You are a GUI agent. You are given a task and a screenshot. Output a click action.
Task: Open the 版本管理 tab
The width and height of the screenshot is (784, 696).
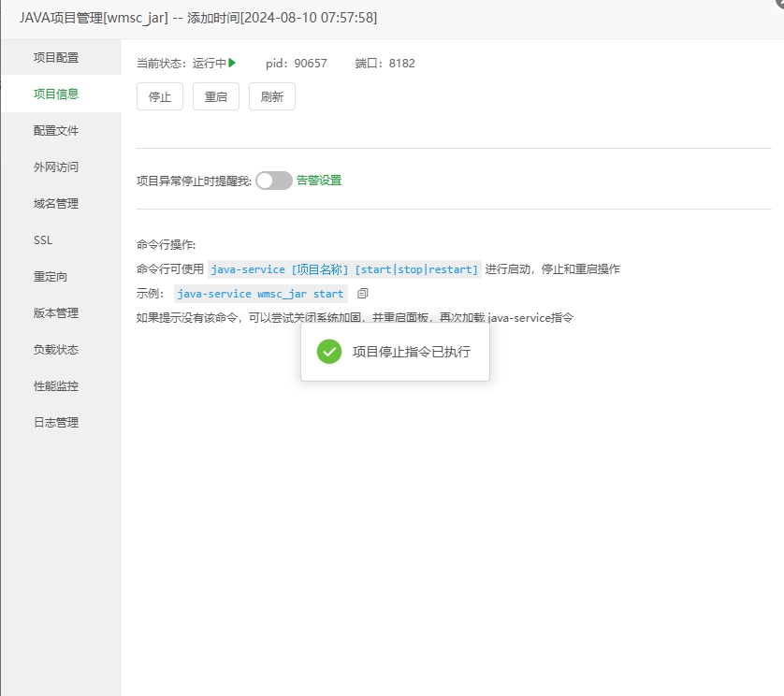point(61,313)
